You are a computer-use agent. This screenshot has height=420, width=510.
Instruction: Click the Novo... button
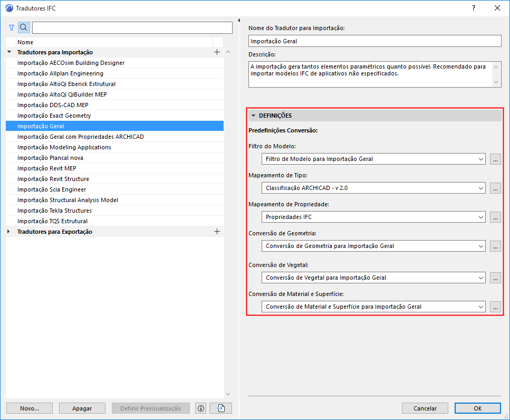click(x=30, y=408)
